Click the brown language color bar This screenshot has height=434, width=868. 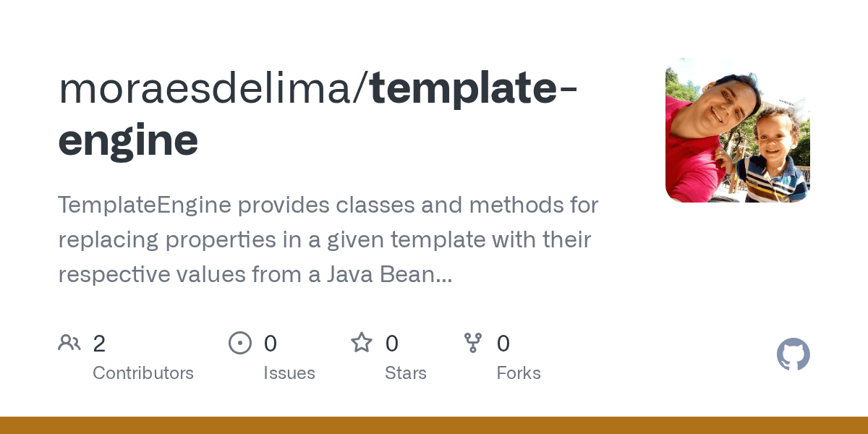point(434,425)
